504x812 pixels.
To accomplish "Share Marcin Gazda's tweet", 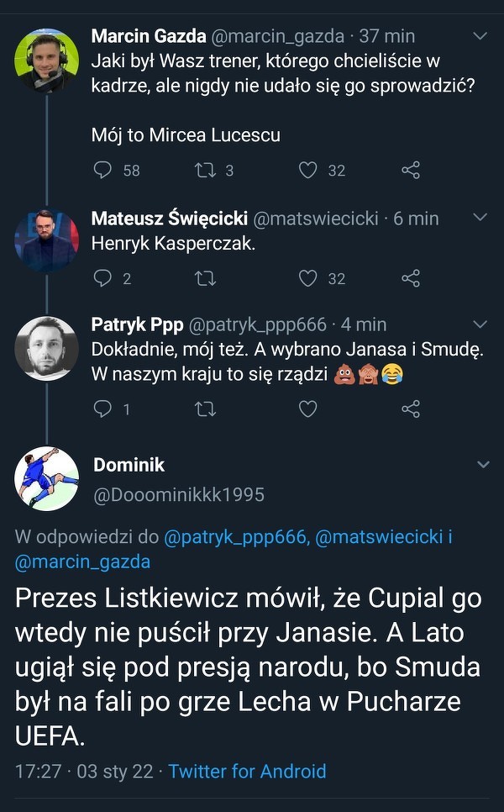I will pos(411,171).
